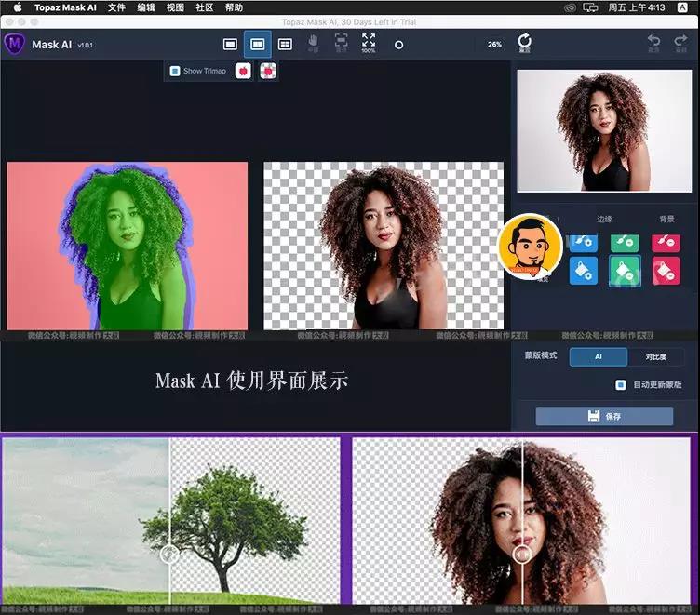Click the menu bar clock 周五 上午4:13
700x615 pixels.
(x=637, y=7)
